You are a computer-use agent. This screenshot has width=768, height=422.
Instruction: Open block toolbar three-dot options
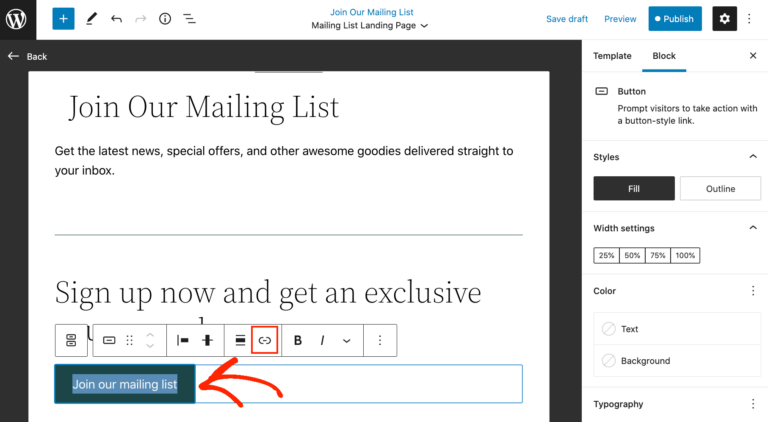coord(380,340)
